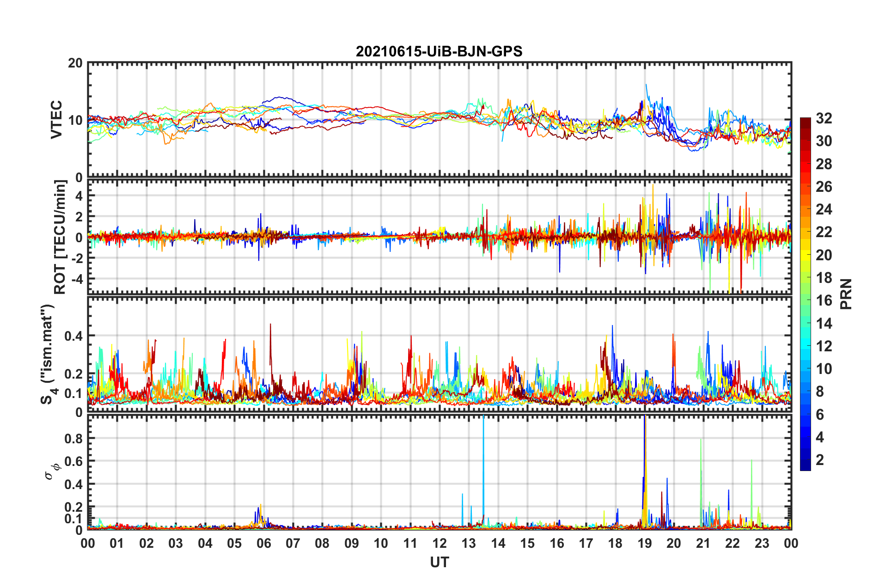Click the x-axis tick label 09
The width and height of the screenshot is (879, 588).
352,543
